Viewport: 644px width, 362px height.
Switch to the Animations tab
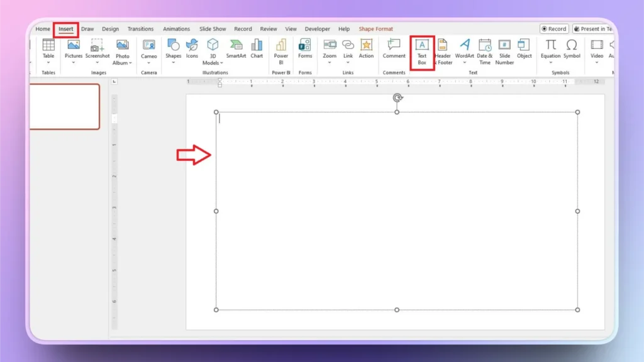coord(176,28)
